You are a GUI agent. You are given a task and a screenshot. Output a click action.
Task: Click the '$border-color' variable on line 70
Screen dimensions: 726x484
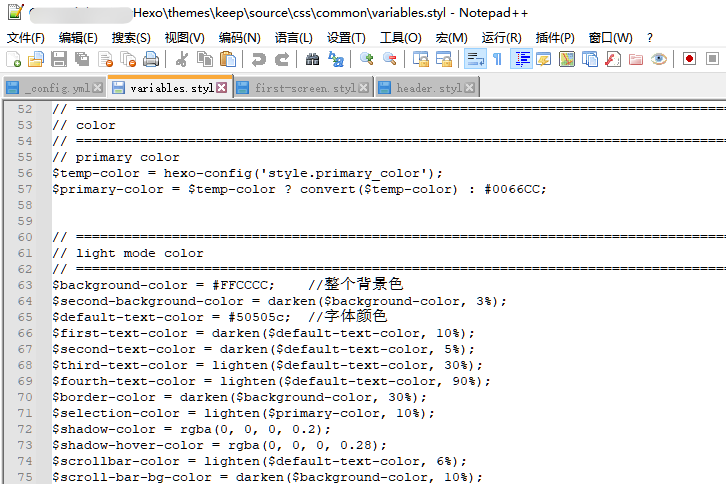click(104, 397)
